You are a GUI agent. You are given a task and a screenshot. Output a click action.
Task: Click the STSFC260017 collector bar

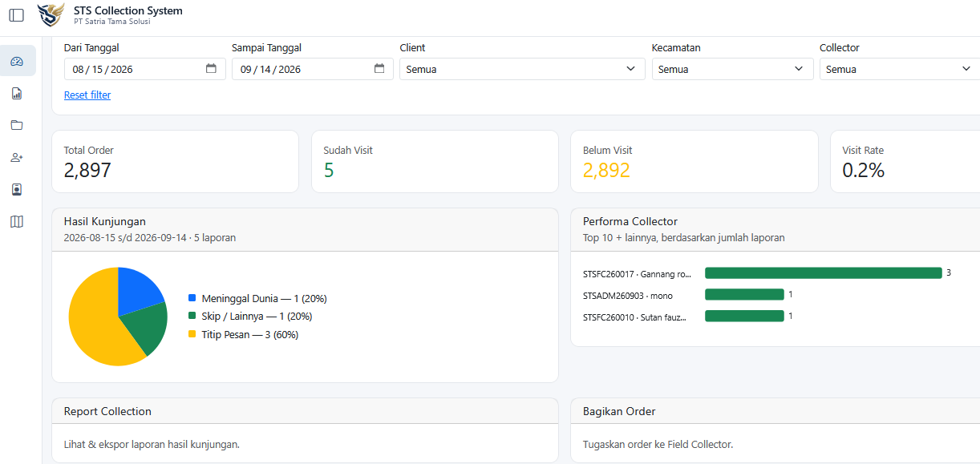[823, 273]
